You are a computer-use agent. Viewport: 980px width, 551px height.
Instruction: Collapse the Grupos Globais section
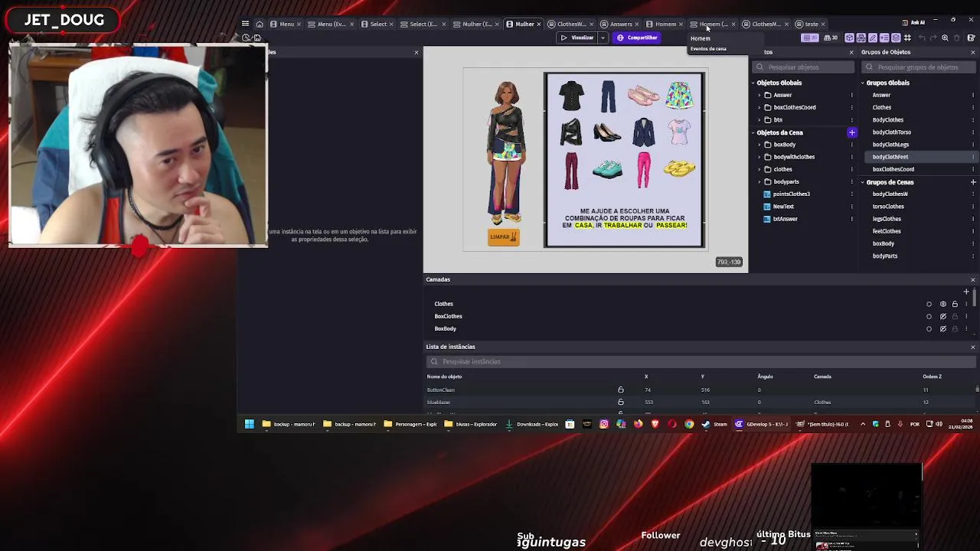pyautogui.click(x=862, y=83)
